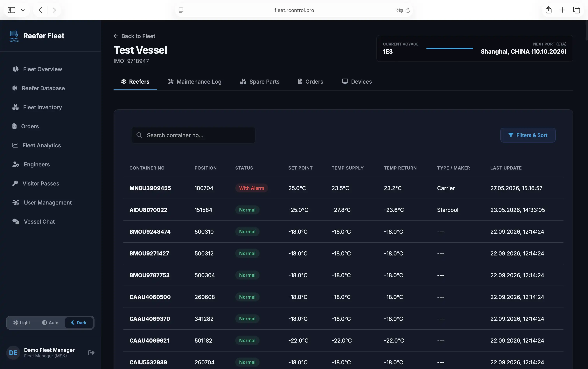
Task: Switch to the Spare Parts tab
Action: (260, 81)
